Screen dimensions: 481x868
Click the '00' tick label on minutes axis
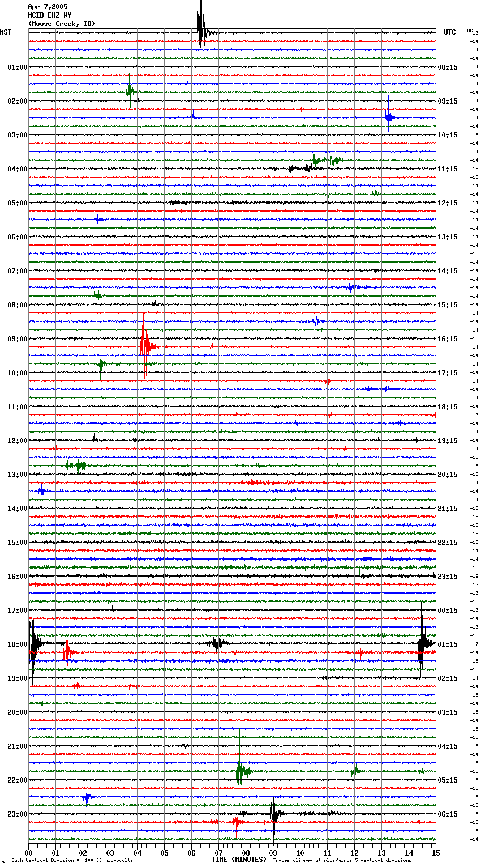[x=28, y=853]
